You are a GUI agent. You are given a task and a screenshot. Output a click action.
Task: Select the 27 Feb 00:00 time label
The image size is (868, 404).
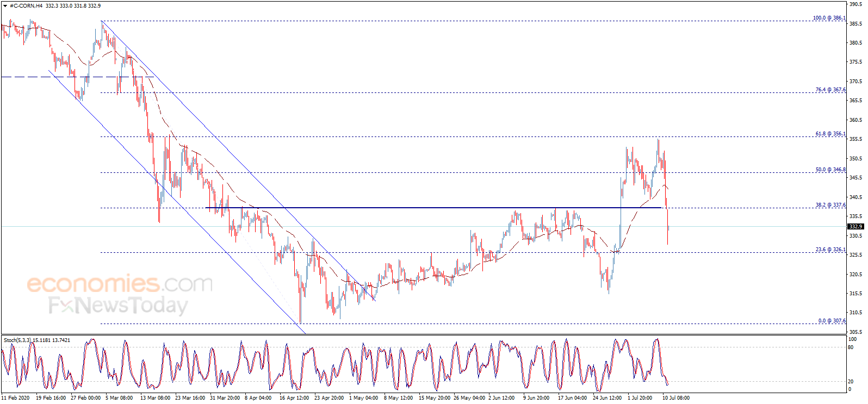pos(85,398)
